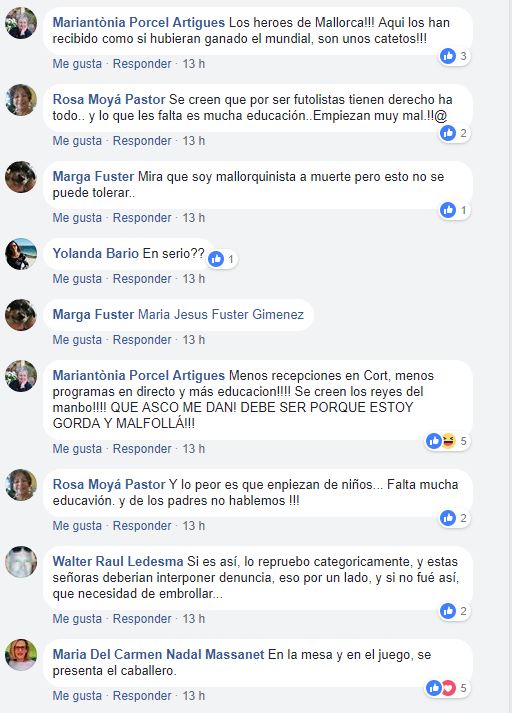
Task: Click the 13 h timestamp under Yolanda's comment
Action: tap(194, 279)
